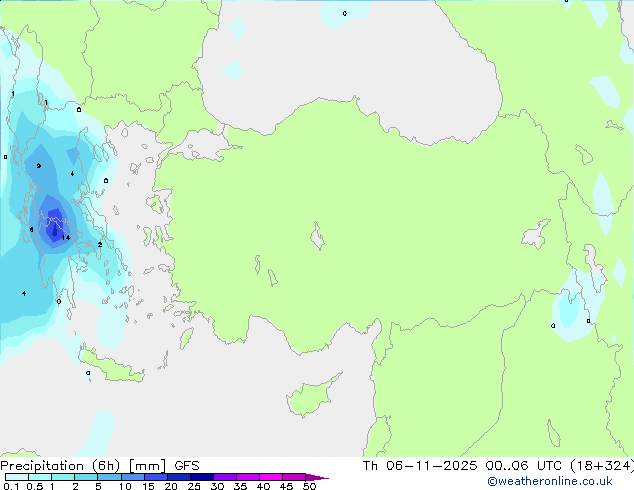Click the above-50 mm arrow-shaped legend tip
The image size is (634, 490).
pyautogui.click(x=317, y=477)
